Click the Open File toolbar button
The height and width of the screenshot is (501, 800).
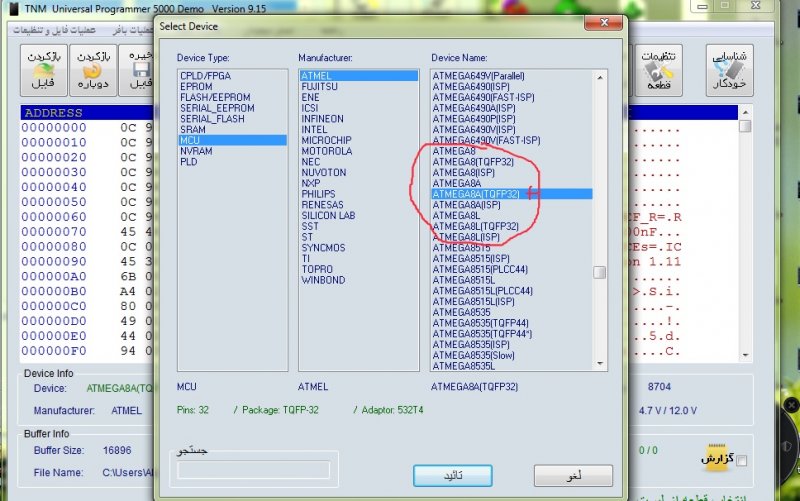click(x=44, y=70)
